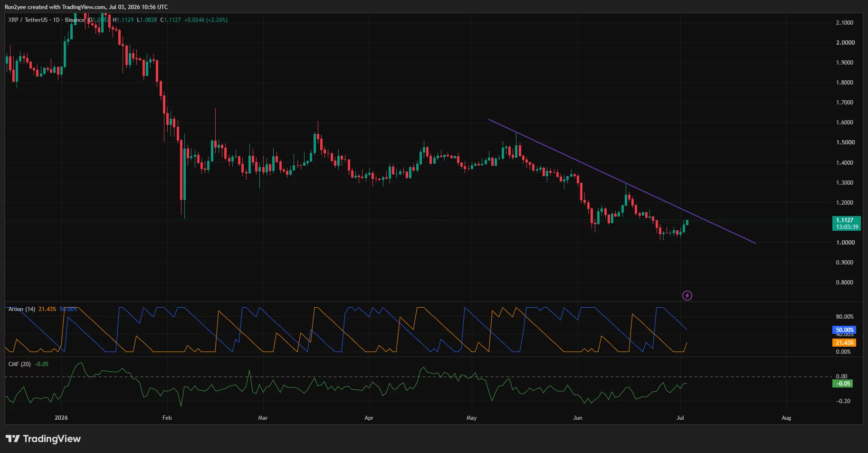
Task: Select the purple descending trendline
Action: 622,181
